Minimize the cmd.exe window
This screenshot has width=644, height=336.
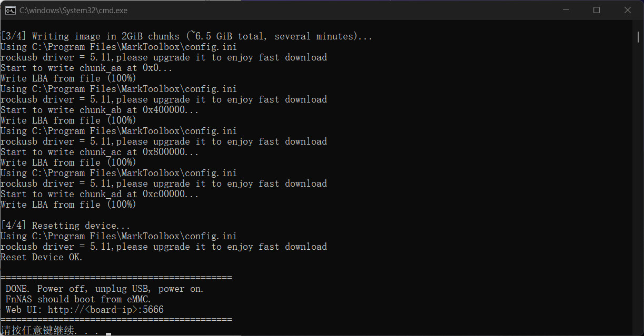click(565, 10)
